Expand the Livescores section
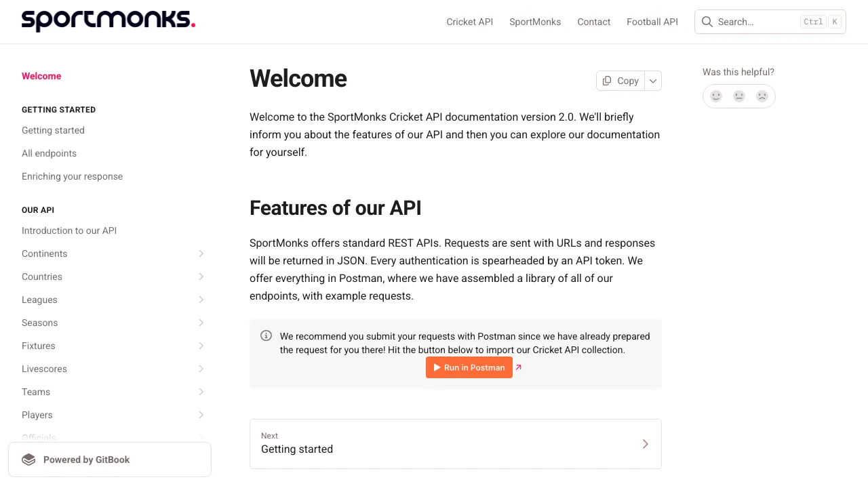Image resolution: width=868 pixels, height=488 pixels. click(x=201, y=369)
